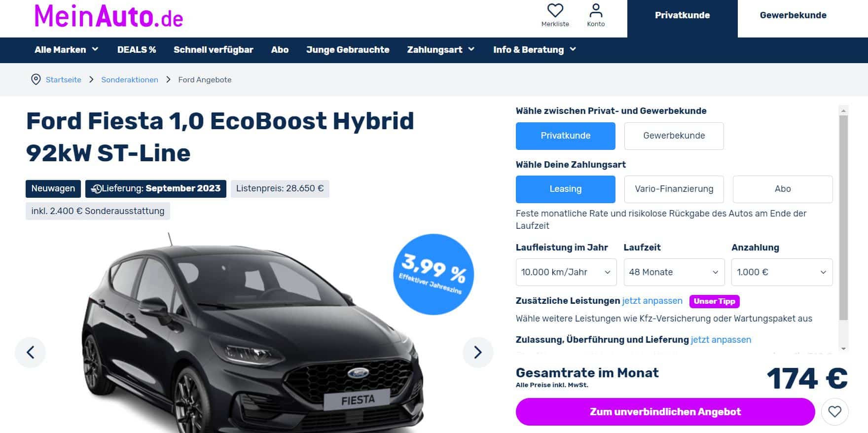Screen dimensions: 868x433
Task: Click jetzt anpassen for Zusätzliche Leistungen
Action: tap(652, 301)
